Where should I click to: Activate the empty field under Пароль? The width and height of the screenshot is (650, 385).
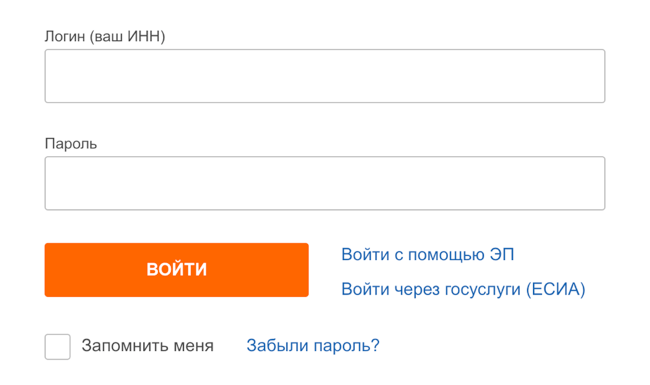tap(325, 183)
